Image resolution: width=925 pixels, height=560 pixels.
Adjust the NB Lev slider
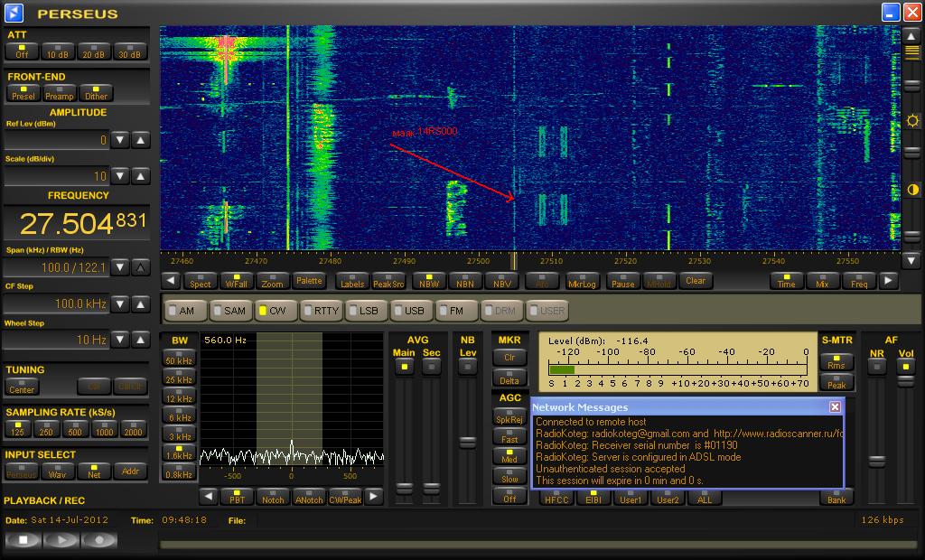coord(468,442)
